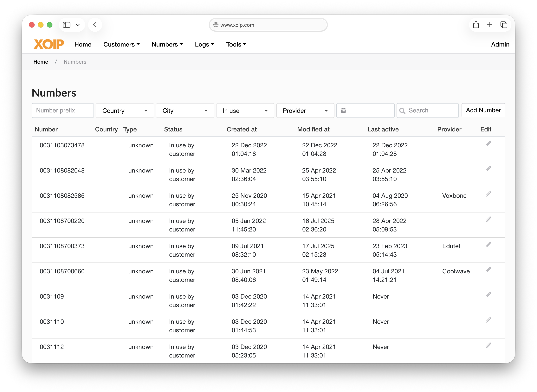The image size is (537, 392).
Task: Edit number 0031109 via pencil icon
Action: point(488,295)
